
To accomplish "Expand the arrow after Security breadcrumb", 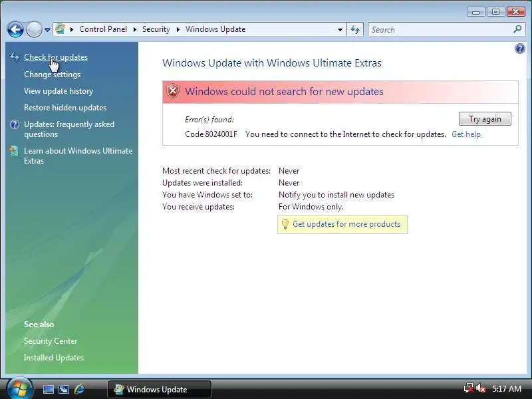I will [x=178, y=29].
